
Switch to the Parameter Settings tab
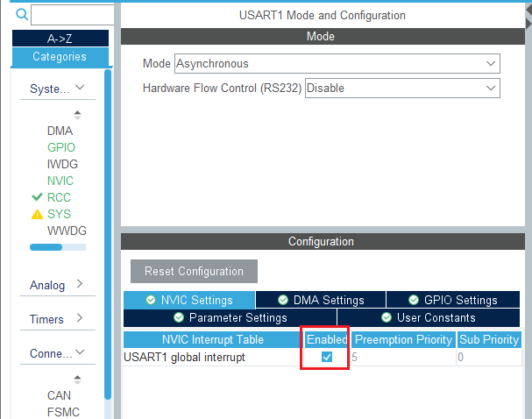(x=231, y=318)
